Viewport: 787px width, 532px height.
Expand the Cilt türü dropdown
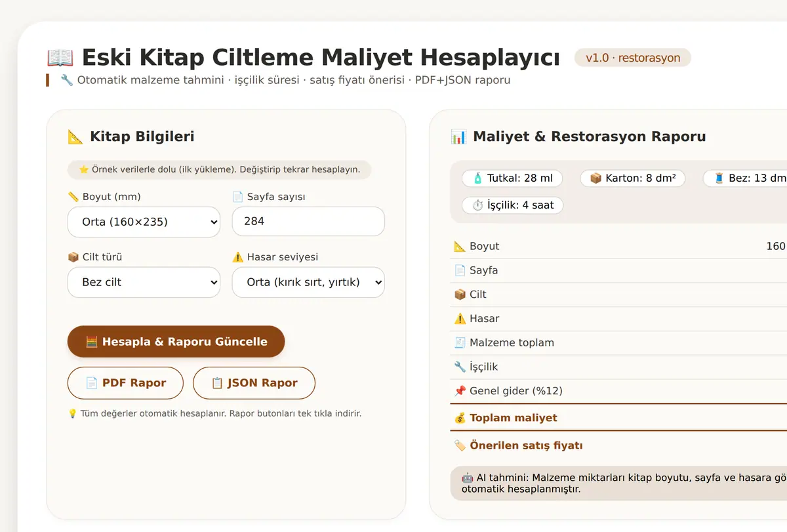pyautogui.click(x=144, y=282)
